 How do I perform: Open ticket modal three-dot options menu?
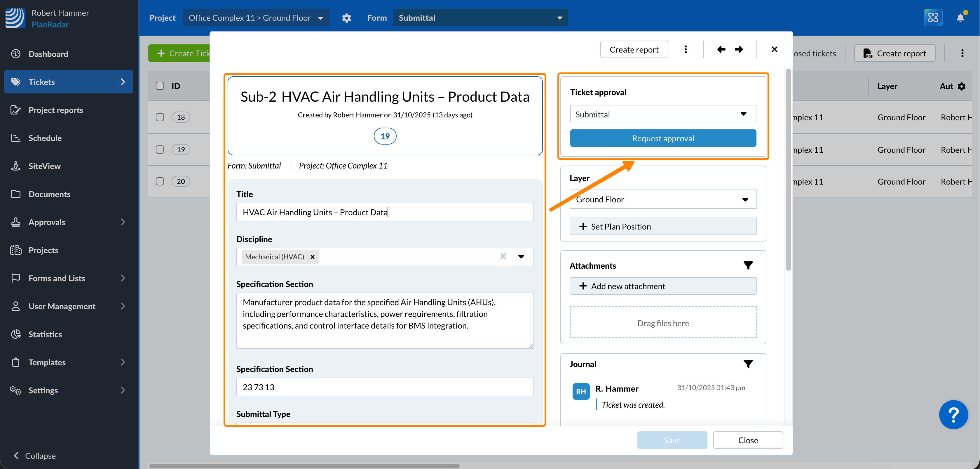click(686, 49)
